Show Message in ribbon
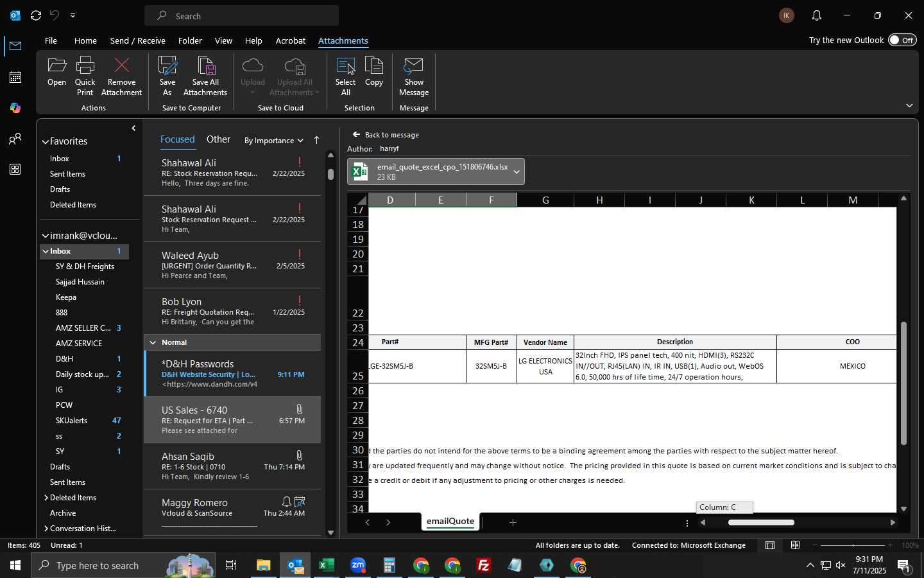The height and width of the screenshot is (578, 924). tap(414, 76)
